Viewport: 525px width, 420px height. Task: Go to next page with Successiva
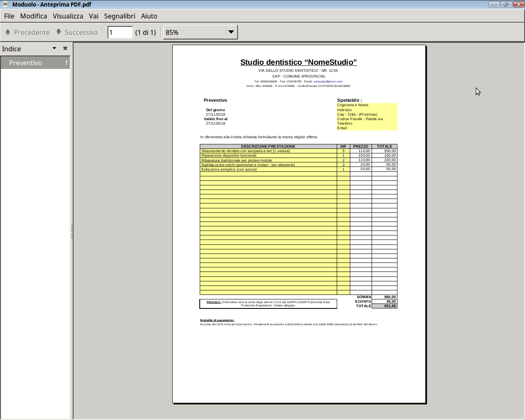click(77, 32)
